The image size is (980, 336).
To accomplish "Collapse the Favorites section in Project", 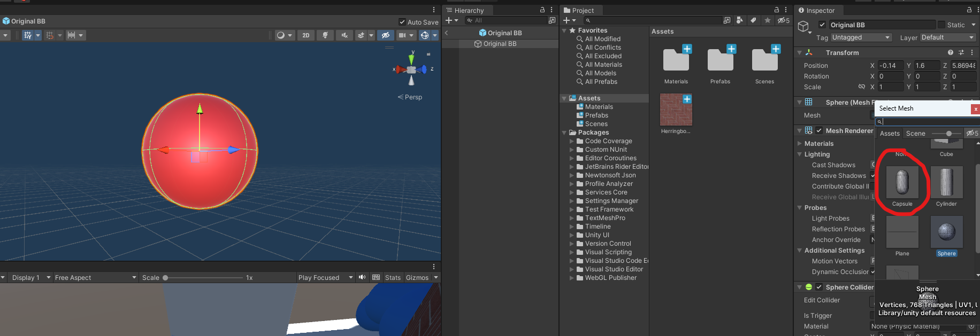I will [564, 30].
